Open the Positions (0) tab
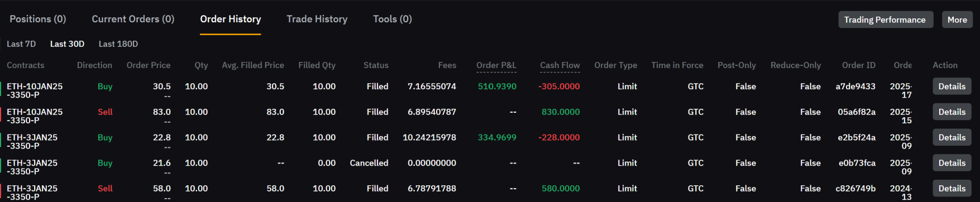Screen dimensions: 980x202 pos(38,19)
